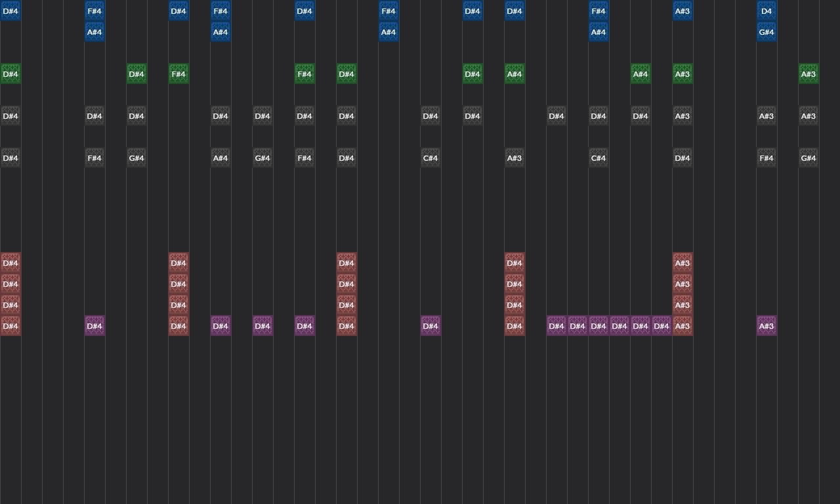Select the topmost red A#3 note
Viewport: 840px width, 504px height.
tap(682, 263)
